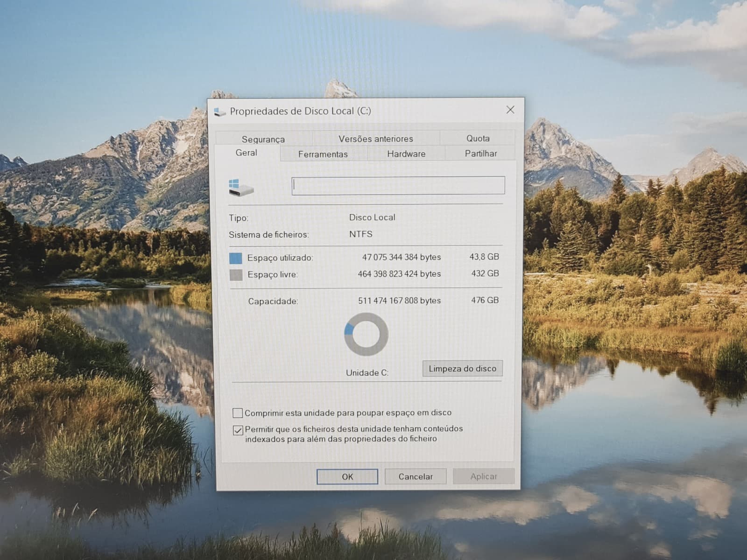This screenshot has height=560, width=747.
Task: Click the blue Espaço utilizado color swatch
Action: [x=236, y=258]
